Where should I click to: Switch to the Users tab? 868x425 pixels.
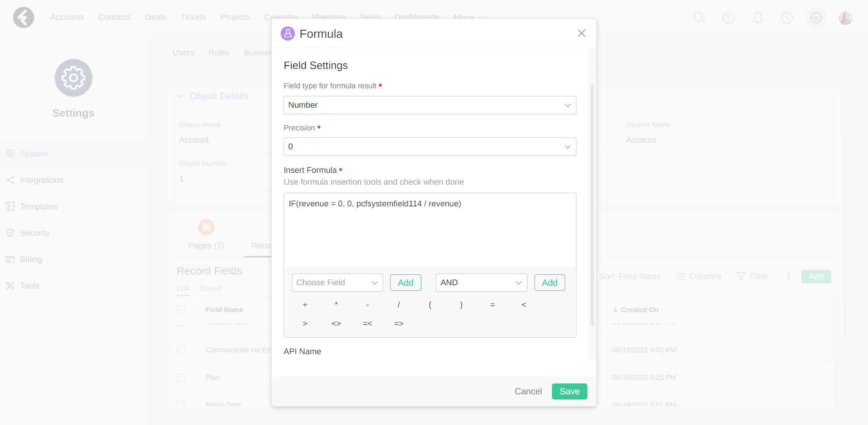pos(184,52)
